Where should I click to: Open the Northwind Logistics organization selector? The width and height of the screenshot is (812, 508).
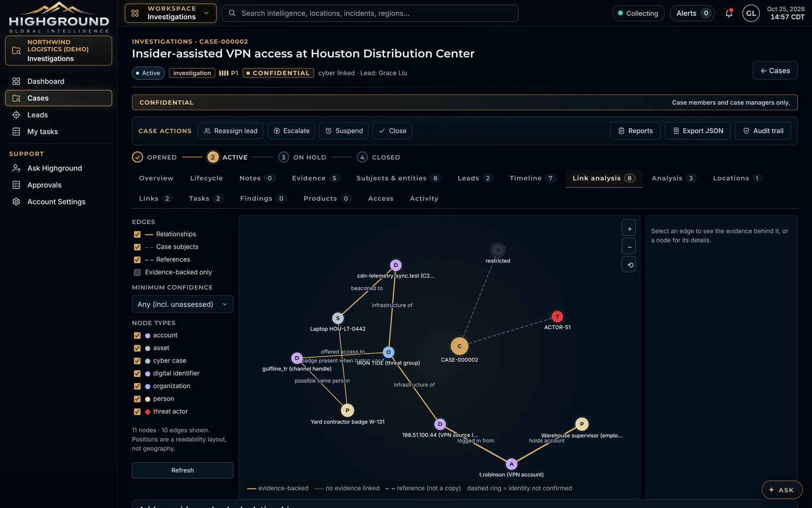(58, 50)
